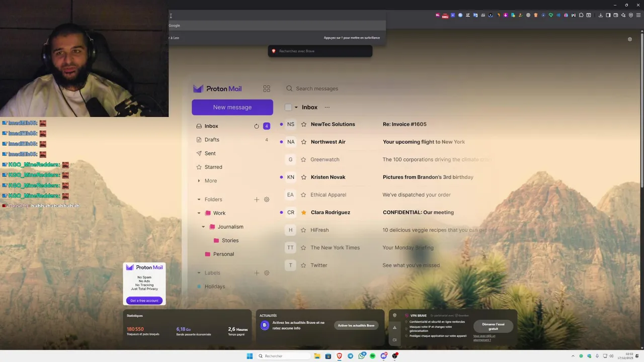The image size is (644, 362).
Task: Click the VPN widget shield tab icon
Action: click(394, 316)
